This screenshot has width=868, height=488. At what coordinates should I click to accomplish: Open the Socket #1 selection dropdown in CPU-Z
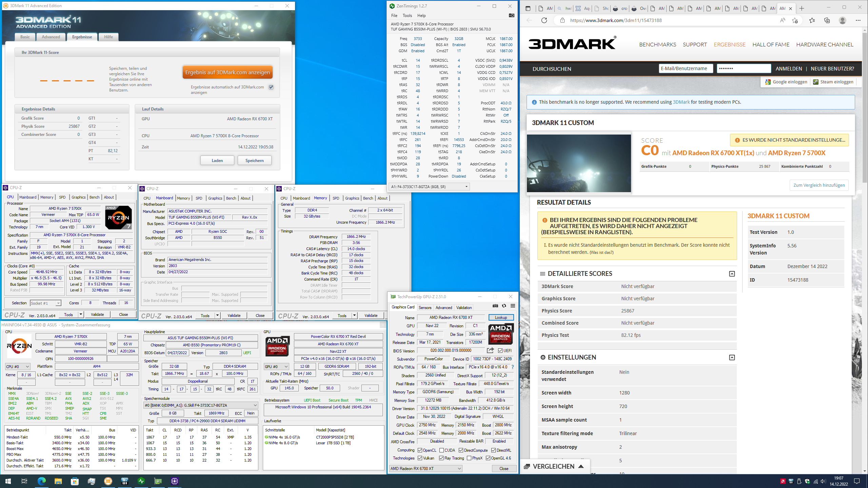(45, 303)
